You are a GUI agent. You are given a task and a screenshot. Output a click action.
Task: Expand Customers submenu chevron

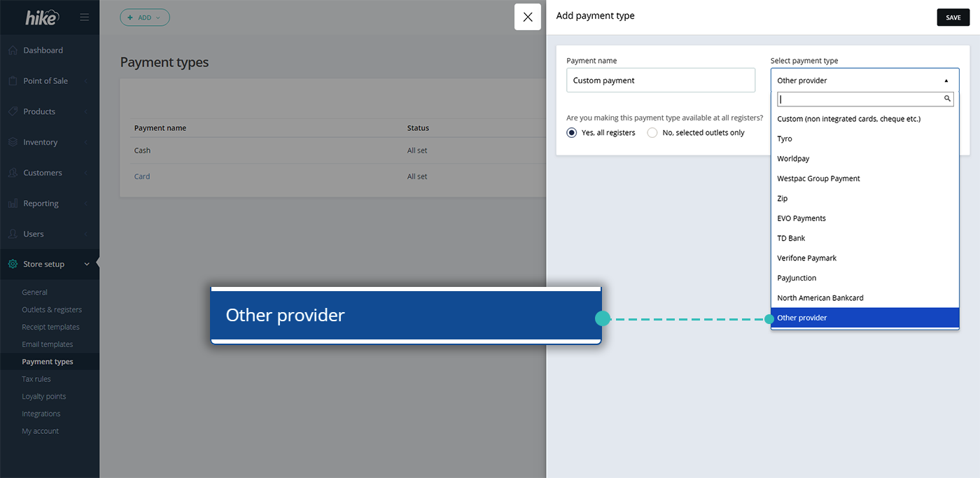(86, 173)
